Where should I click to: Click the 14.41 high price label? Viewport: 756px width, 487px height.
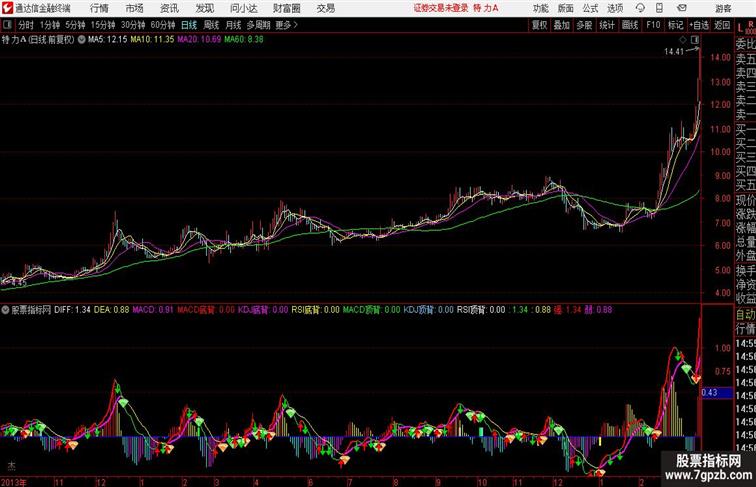pos(674,51)
